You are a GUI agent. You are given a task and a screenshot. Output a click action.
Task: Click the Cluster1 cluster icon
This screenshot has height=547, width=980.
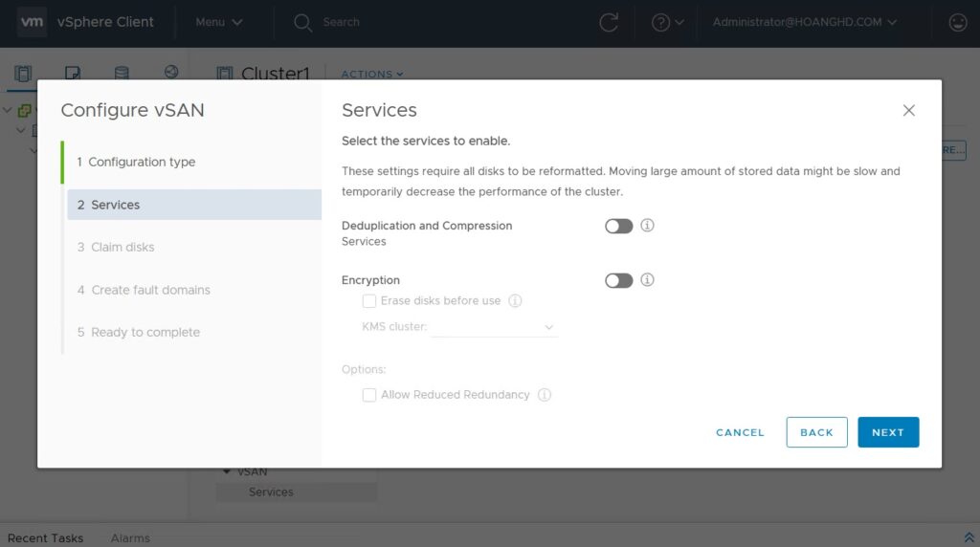[225, 74]
